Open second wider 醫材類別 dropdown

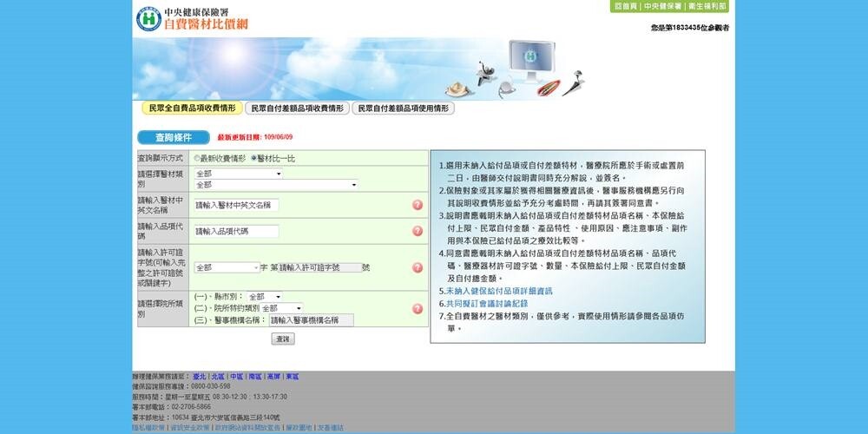point(276,184)
